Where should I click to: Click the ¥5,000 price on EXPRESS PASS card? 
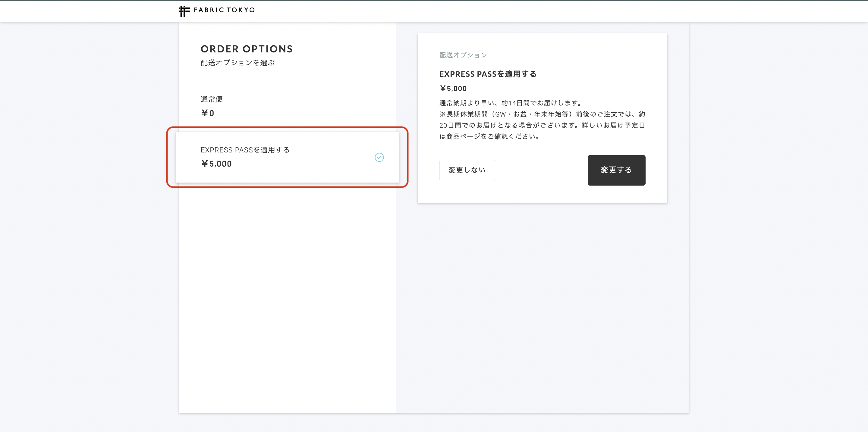click(x=216, y=164)
